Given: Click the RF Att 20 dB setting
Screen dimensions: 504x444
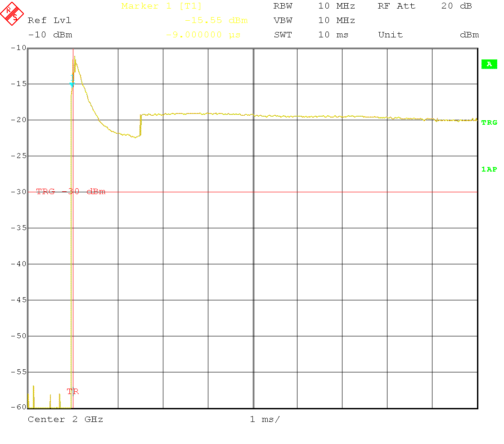Looking at the screenshot, I should pyautogui.click(x=425, y=6).
